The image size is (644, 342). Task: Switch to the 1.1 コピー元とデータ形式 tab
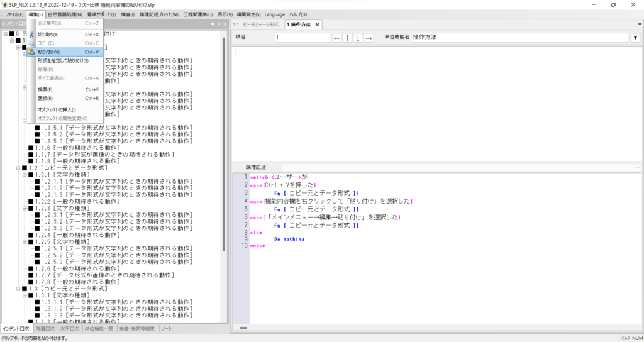point(257,25)
